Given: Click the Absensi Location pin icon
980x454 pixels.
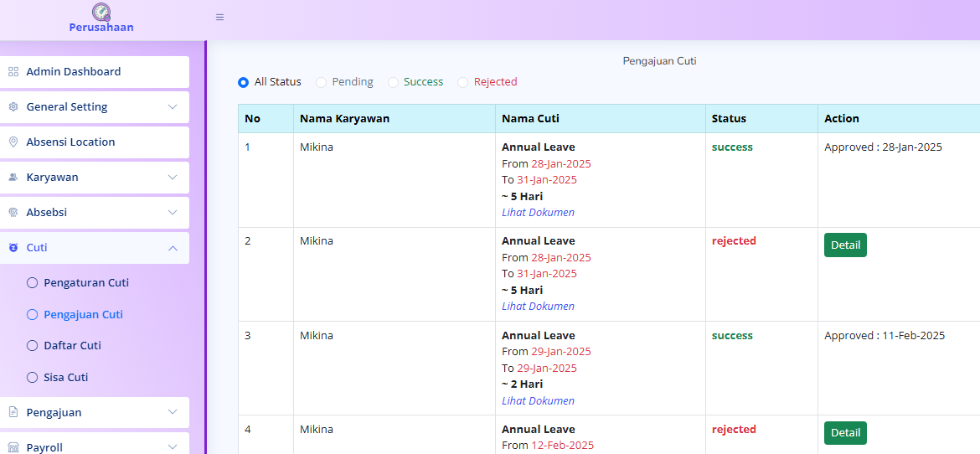Looking at the screenshot, I should click(x=13, y=142).
